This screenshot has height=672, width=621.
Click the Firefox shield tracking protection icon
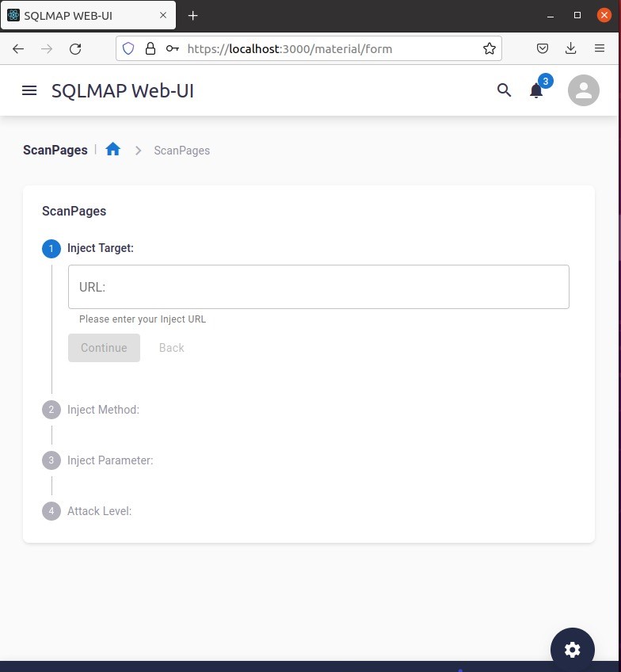(128, 48)
